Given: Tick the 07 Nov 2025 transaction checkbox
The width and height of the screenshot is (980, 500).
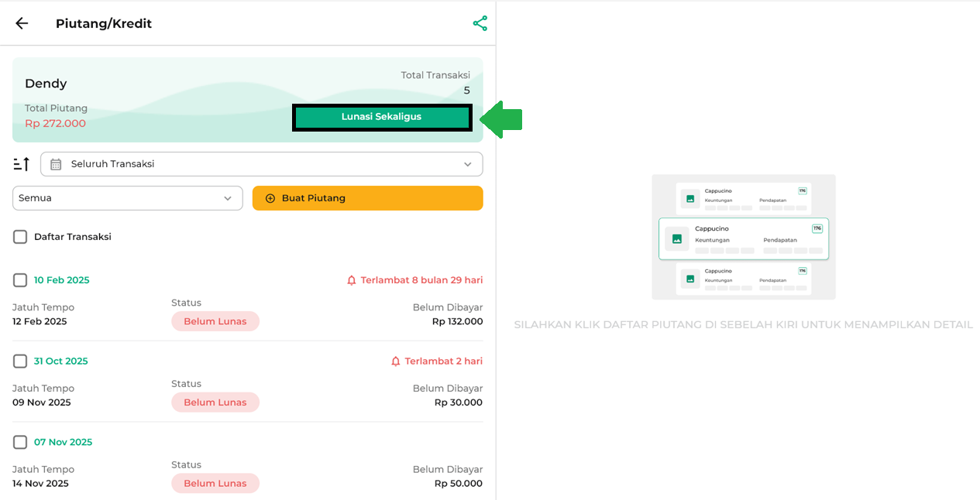Looking at the screenshot, I should [20, 443].
